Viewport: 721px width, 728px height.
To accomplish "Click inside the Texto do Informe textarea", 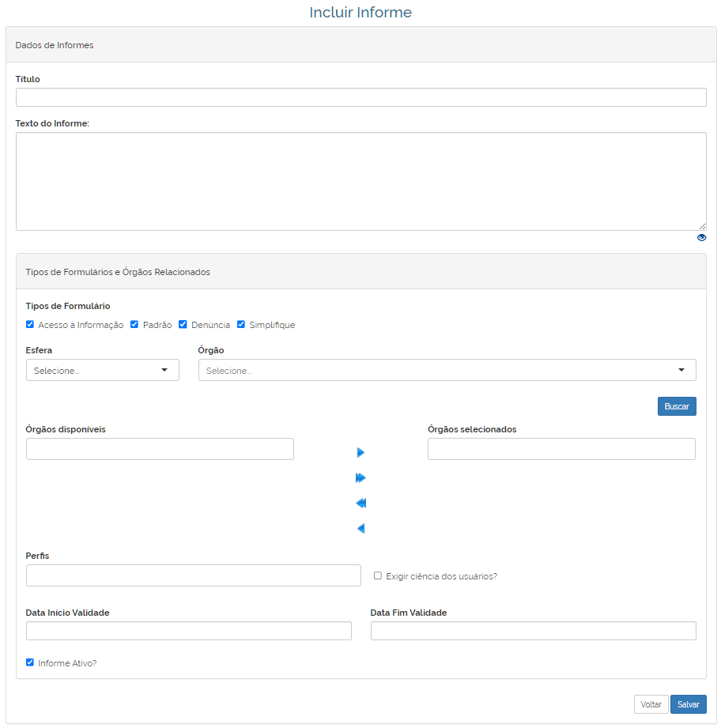I will tap(361, 182).
